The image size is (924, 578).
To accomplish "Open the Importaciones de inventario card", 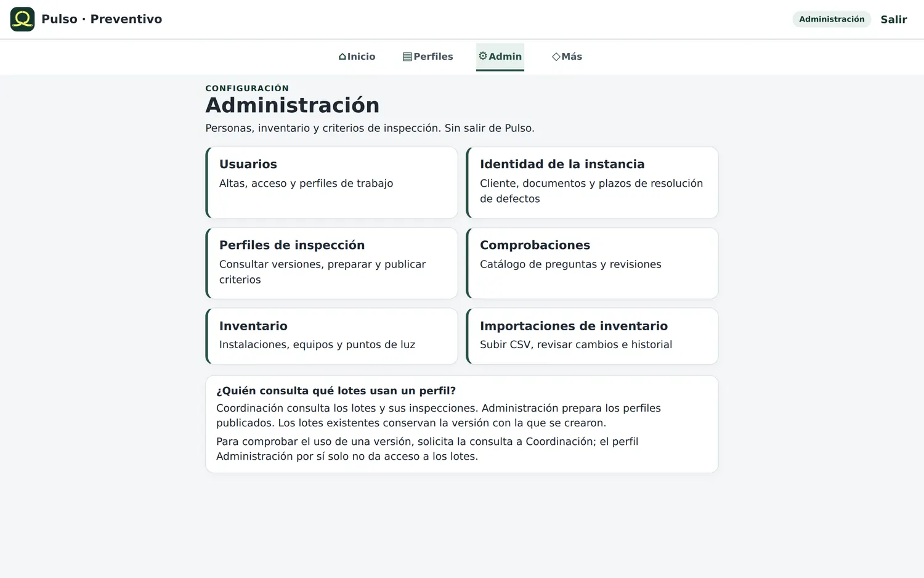I will [x=592, y=336].
